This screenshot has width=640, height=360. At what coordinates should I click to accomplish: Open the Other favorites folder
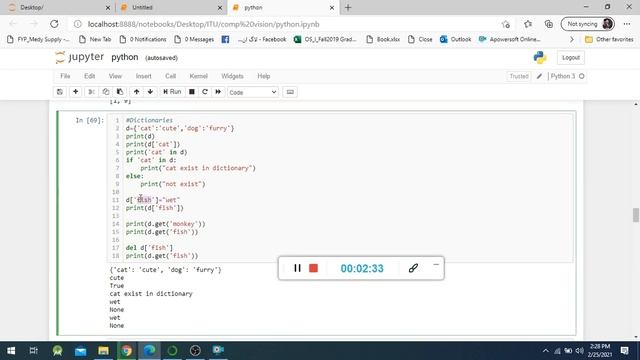[x=609, y=39]
